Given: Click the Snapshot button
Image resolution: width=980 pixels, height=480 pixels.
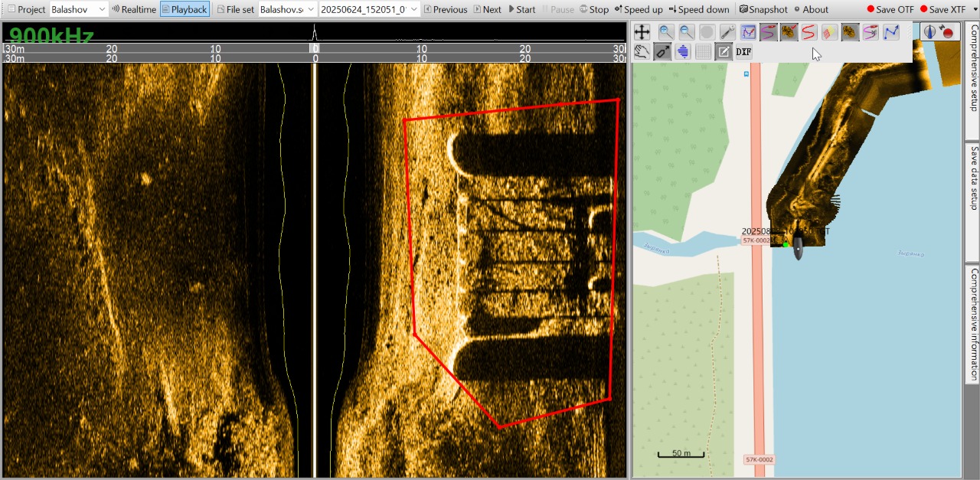Looking at the screenshot, I should tap(763, 10).
